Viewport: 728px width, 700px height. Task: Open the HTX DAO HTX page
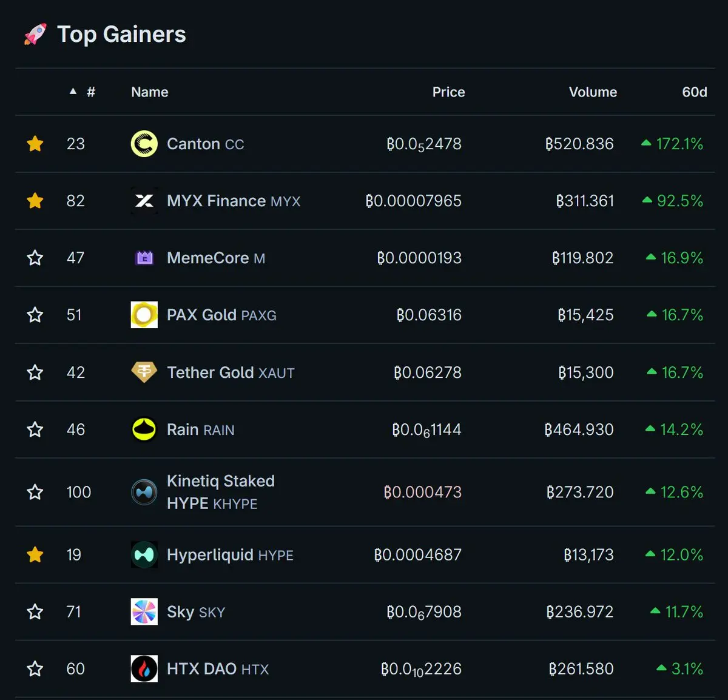point(218,668)
